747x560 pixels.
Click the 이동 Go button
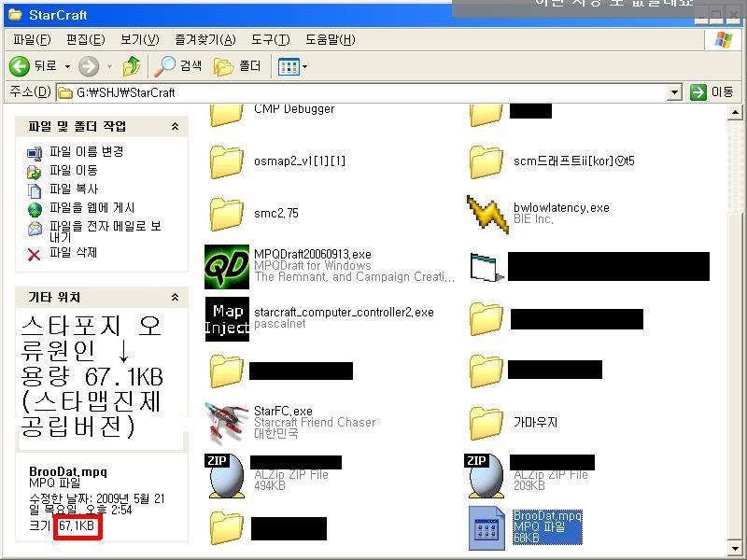pos(712,91)
